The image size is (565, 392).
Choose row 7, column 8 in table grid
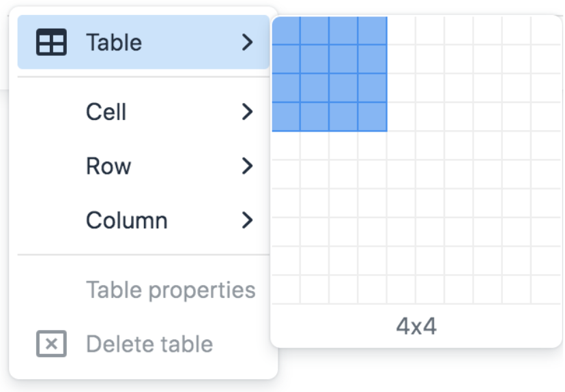tap(488, 203)
